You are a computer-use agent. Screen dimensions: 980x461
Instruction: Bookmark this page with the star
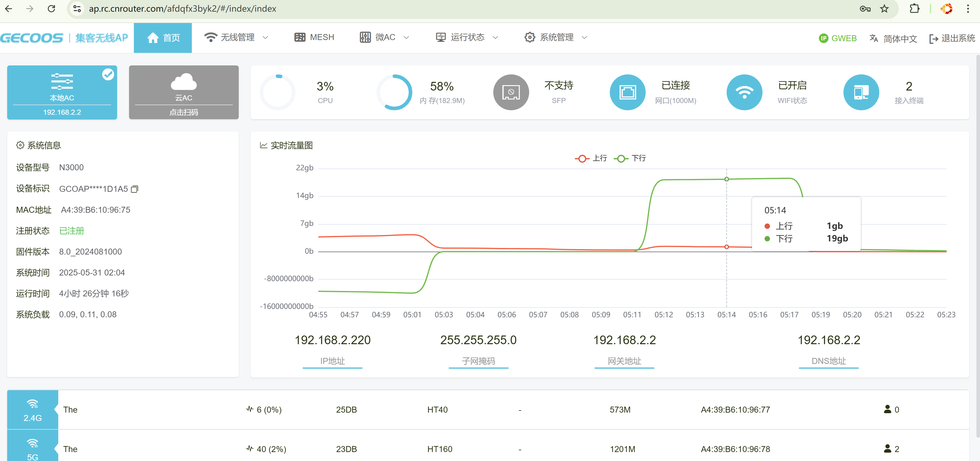pyautogui.click(x=884, y=8)
